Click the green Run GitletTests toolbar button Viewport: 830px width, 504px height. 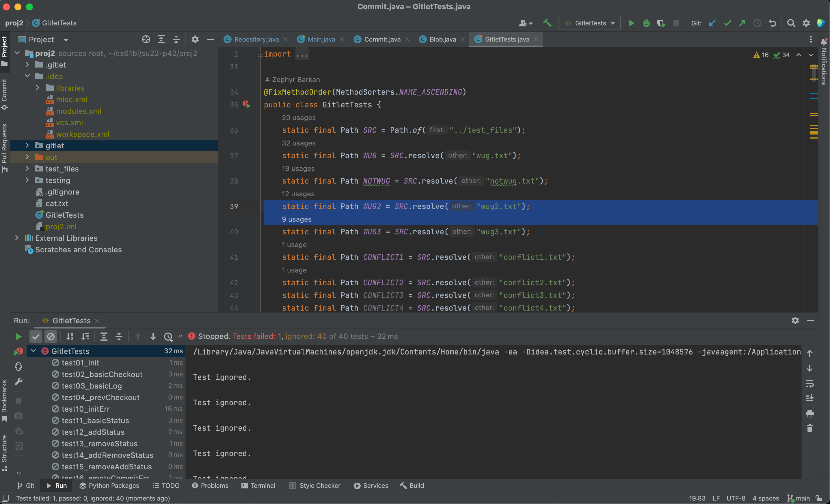pyautogui.click(x=631, y=23)
